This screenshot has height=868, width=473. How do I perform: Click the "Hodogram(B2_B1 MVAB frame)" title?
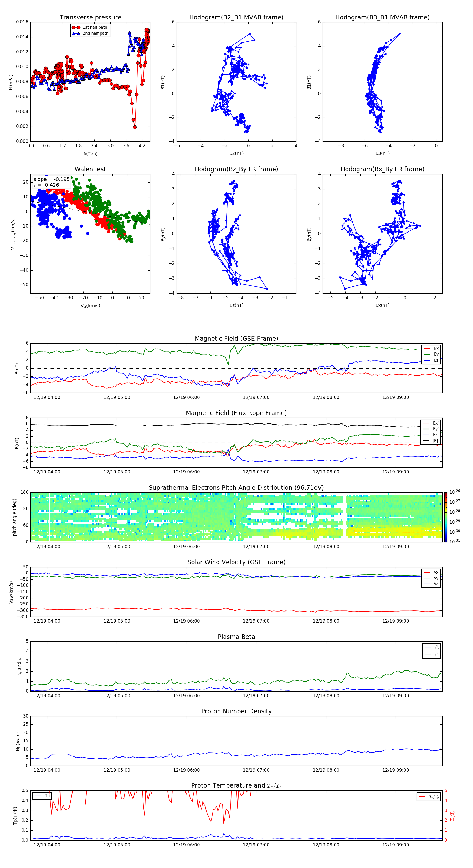[236, 17]
